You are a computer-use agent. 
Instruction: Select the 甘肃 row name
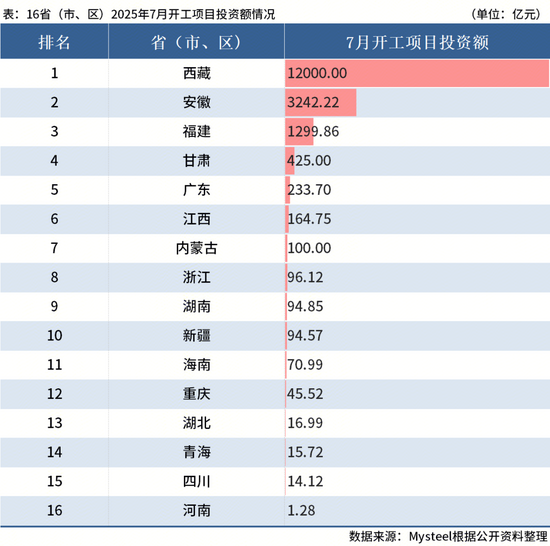pyautogui.click(x=196, y=161)
